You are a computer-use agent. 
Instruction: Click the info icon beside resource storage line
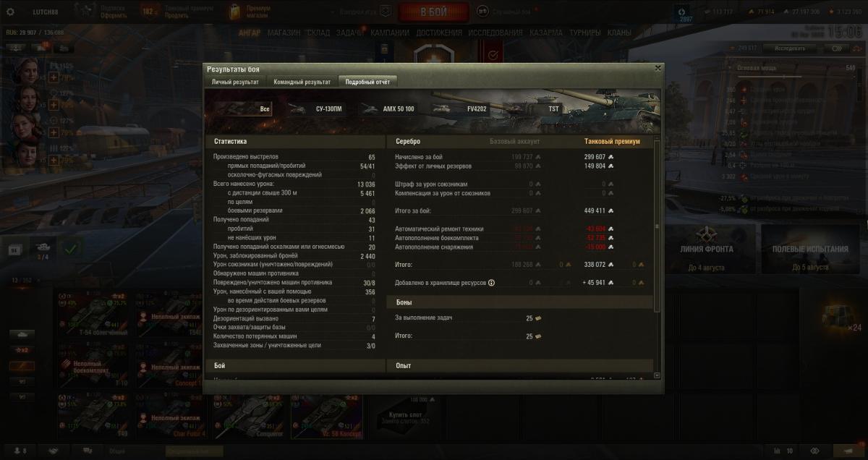point(492,283)
